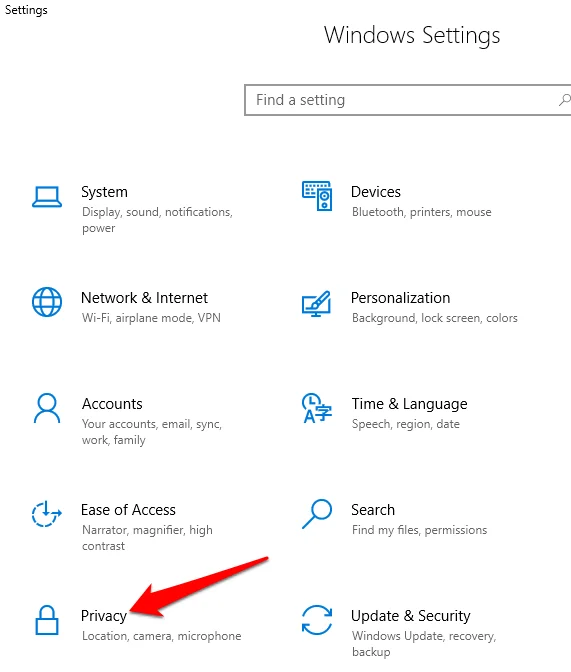Click 'Your accounts, email, sync' description
571x672 pixels.
152,432
